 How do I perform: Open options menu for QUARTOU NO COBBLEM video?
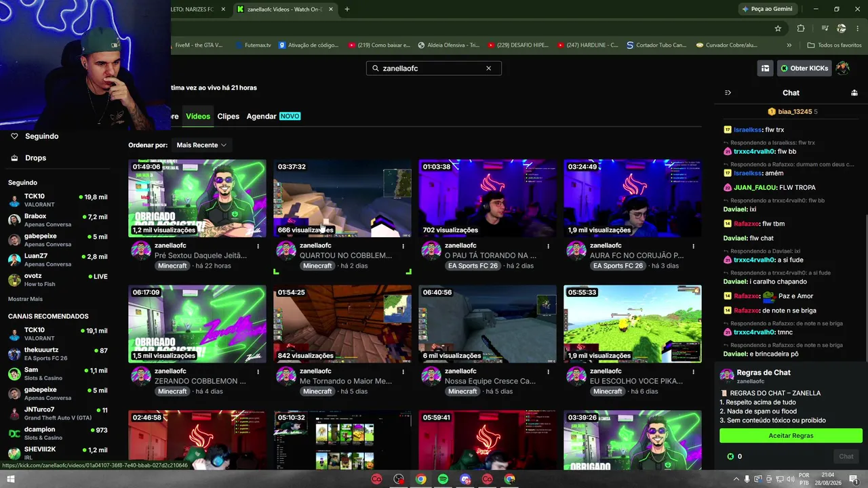click(403, 246)
